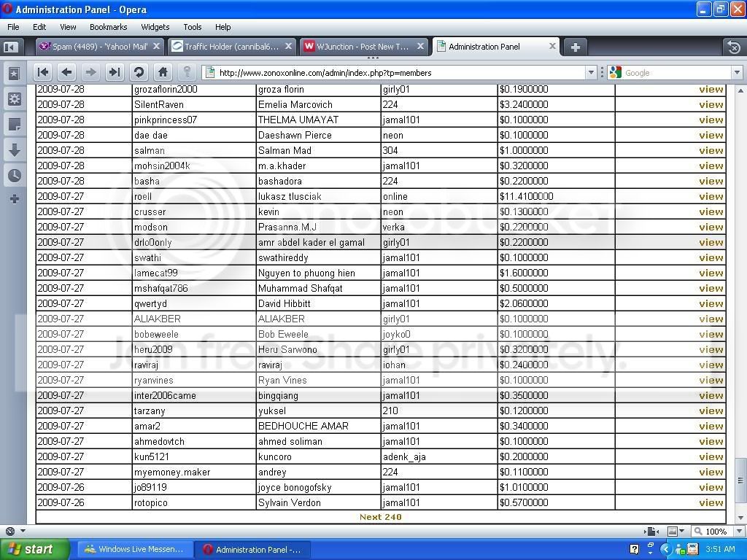Open the closed tabs trash icon
747x560 pixels.
[734, 47]
